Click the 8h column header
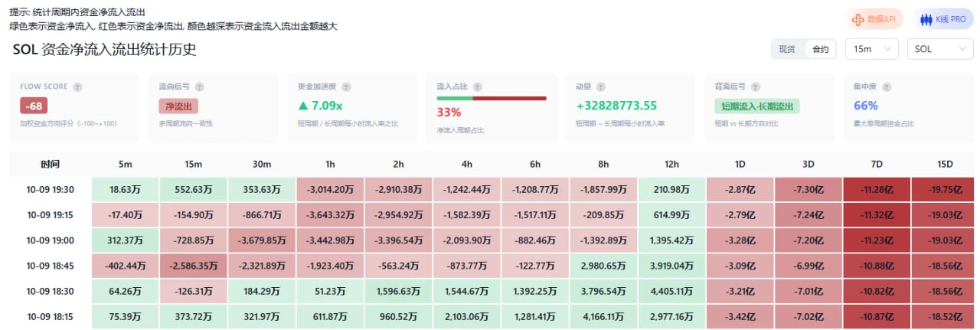Screen dimensions: 980x330 [x=603, y=164]
